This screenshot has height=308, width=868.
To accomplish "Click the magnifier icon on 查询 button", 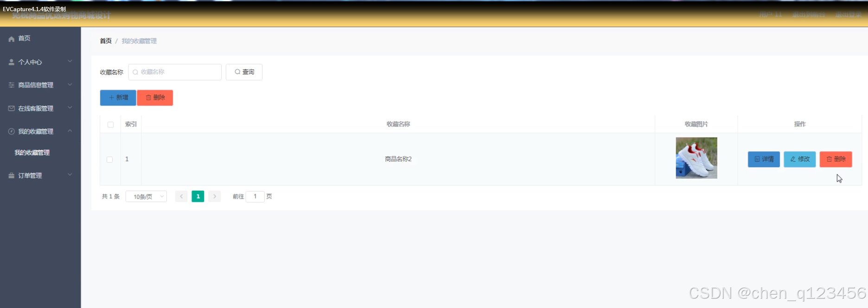I will [237, 72].
